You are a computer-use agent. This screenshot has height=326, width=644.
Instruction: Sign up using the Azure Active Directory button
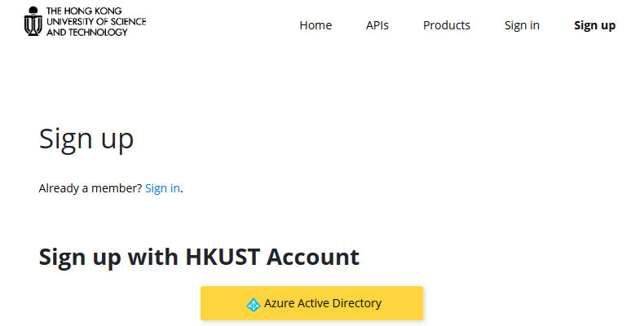tap(311, 303)
